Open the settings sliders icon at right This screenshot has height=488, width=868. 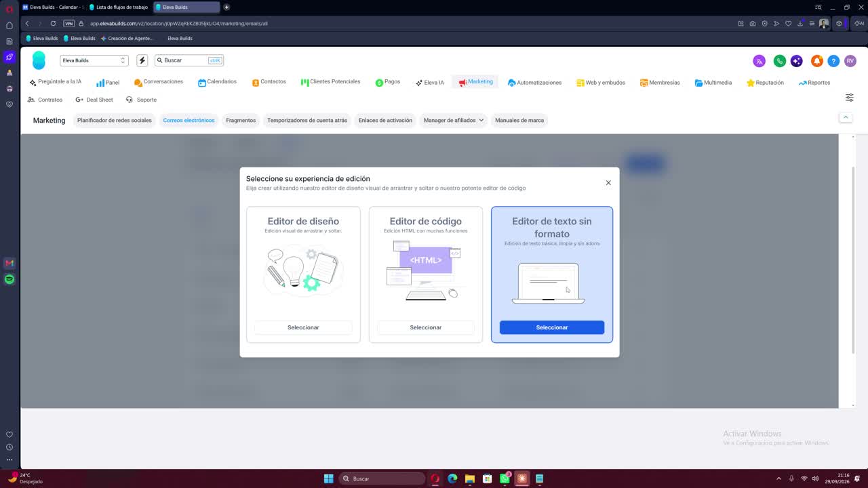(x=849, y=98)
